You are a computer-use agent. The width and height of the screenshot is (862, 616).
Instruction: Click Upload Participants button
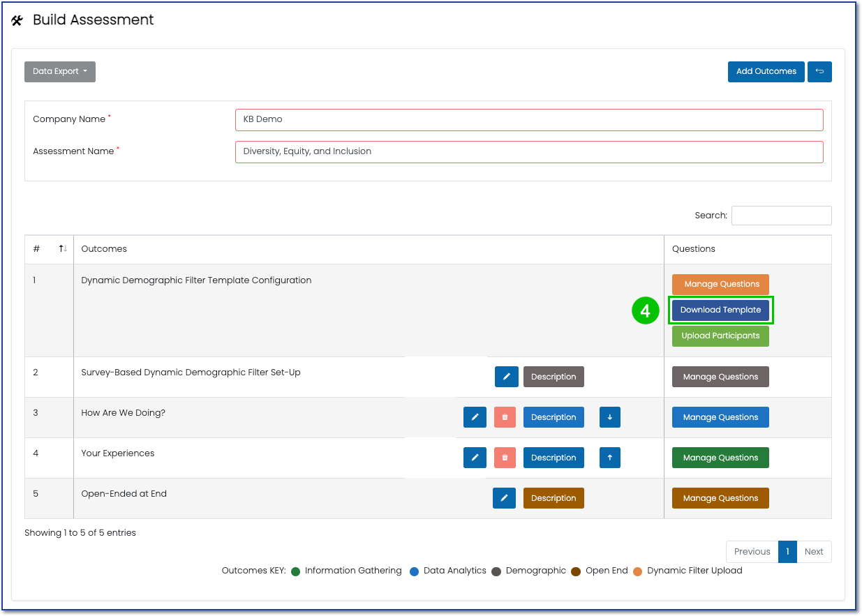[720, 336]
